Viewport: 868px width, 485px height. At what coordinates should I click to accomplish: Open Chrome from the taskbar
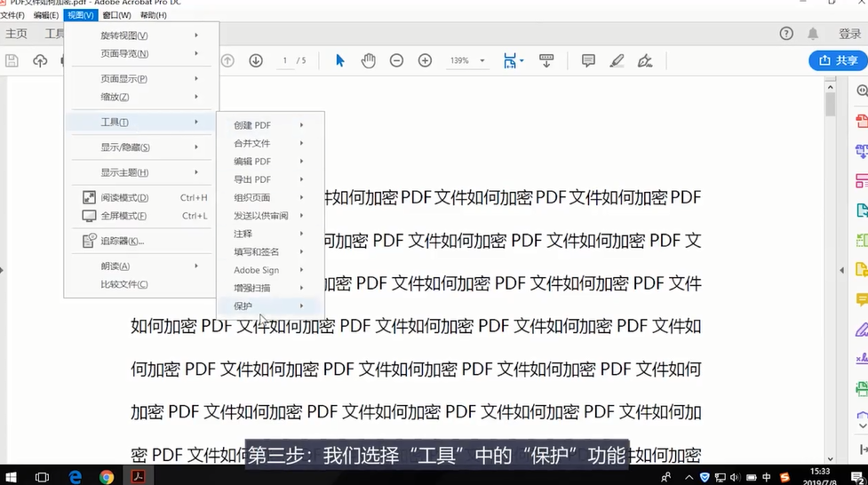point(107,476)
